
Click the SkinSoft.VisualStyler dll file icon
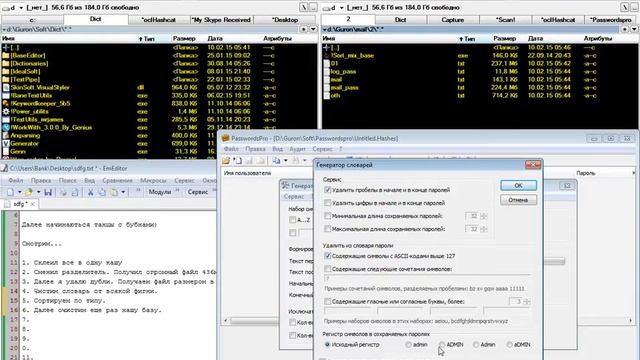pos(6,87)
